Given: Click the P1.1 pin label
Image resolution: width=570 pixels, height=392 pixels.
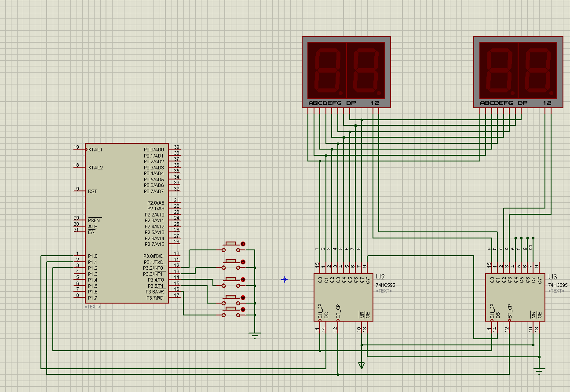Looking at the screenshot, I should tap(92, 262).
